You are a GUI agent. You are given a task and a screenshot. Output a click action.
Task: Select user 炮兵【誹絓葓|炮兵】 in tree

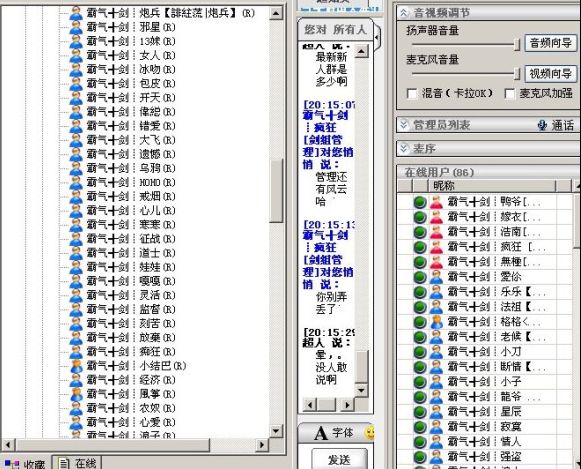tap(171, 13)
